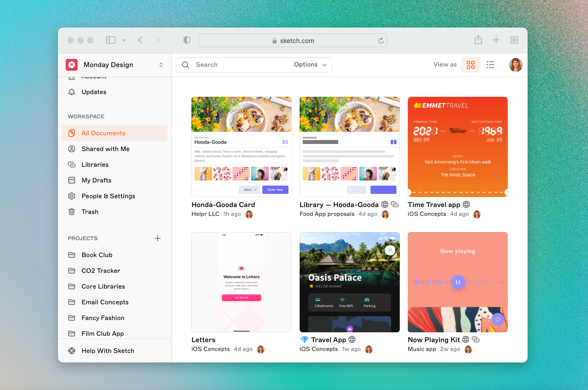The height and width of the screenshot is (390, 588).
Task: Click the privacy shield icon in toolbar
Action: tap(187, 40)
